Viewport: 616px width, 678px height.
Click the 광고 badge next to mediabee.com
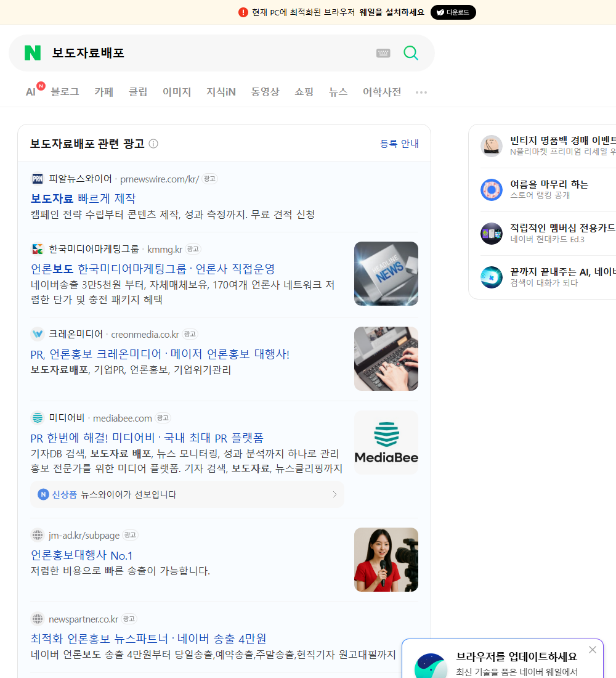point(163,418)
